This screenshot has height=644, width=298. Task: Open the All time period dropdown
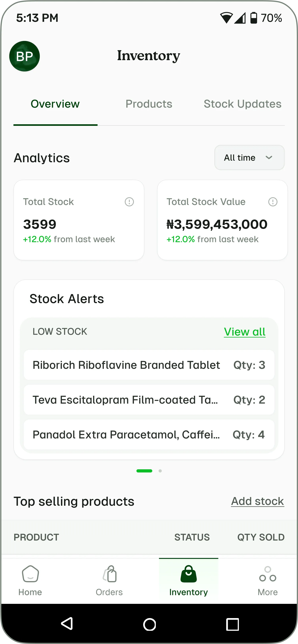(x=249, y=158)
